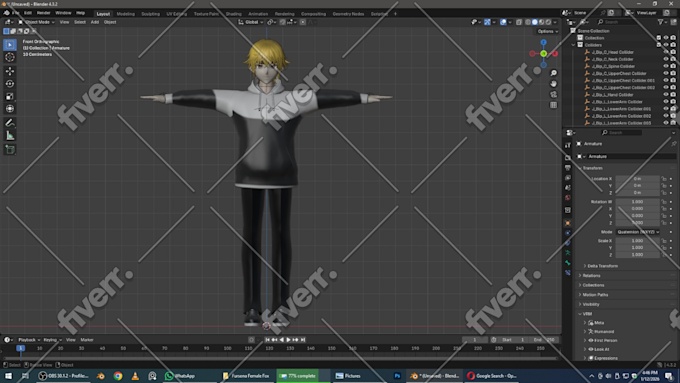The image size is (680, 383).
Task: Open the Render menu
Action: tap(43, 13)
